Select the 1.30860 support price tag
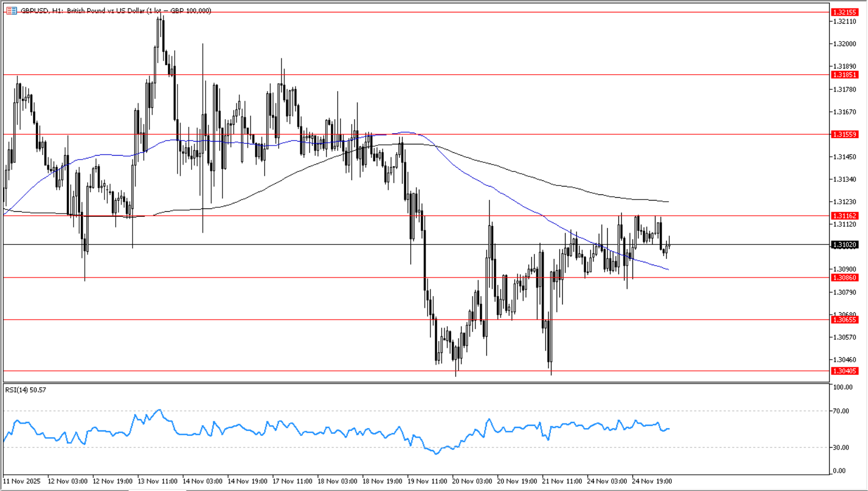Screen dimensions: 868x491 844,278
